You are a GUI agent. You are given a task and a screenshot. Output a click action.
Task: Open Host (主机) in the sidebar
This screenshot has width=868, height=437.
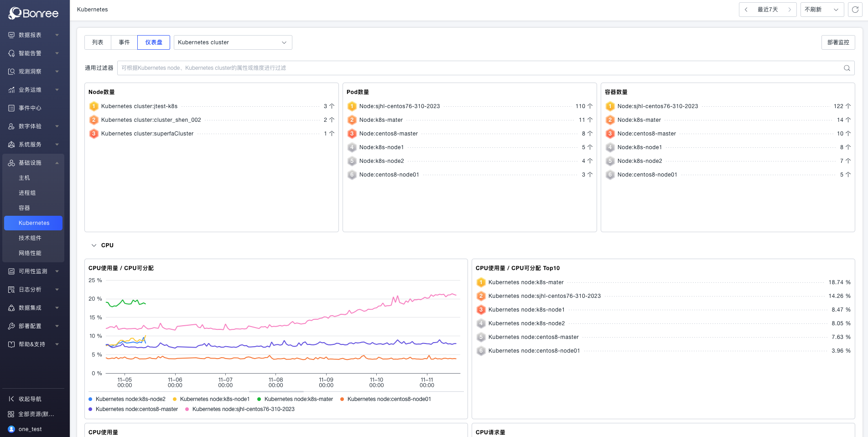pos(24,178)
